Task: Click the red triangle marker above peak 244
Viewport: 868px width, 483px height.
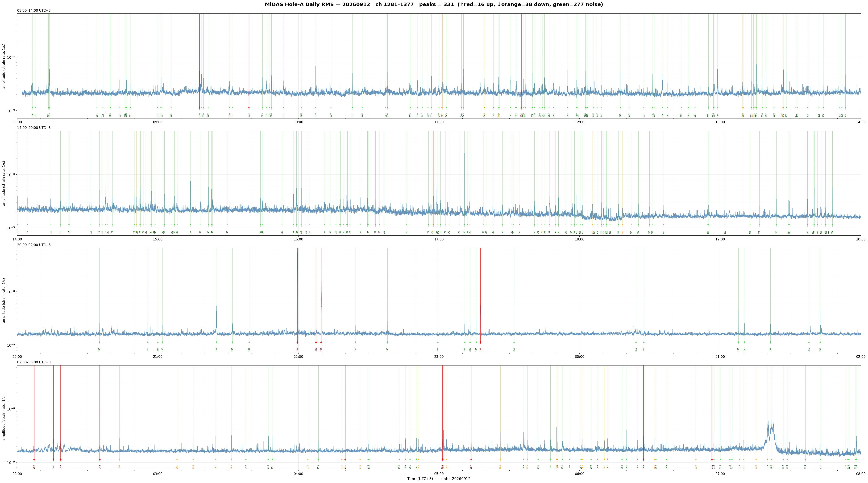Action: coord(321,342)
